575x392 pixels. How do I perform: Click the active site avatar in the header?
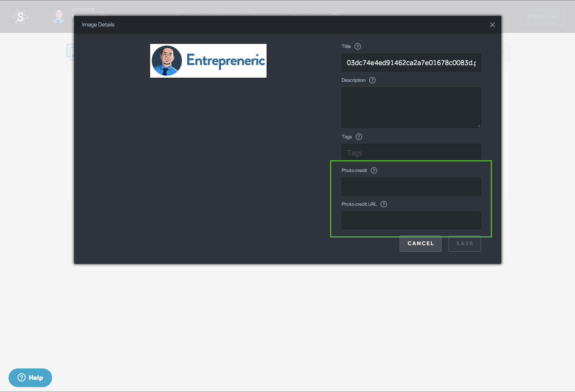[x=59, y=17]
